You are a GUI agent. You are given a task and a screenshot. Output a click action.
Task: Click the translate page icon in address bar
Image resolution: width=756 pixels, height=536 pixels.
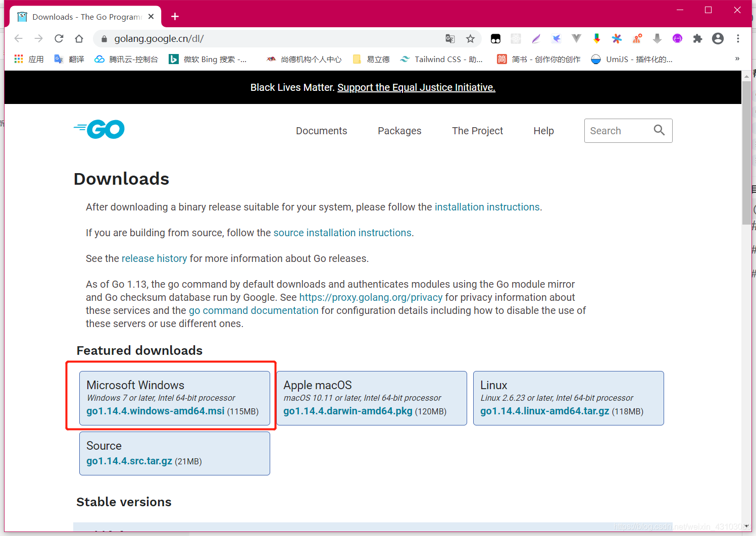point(450,38)
